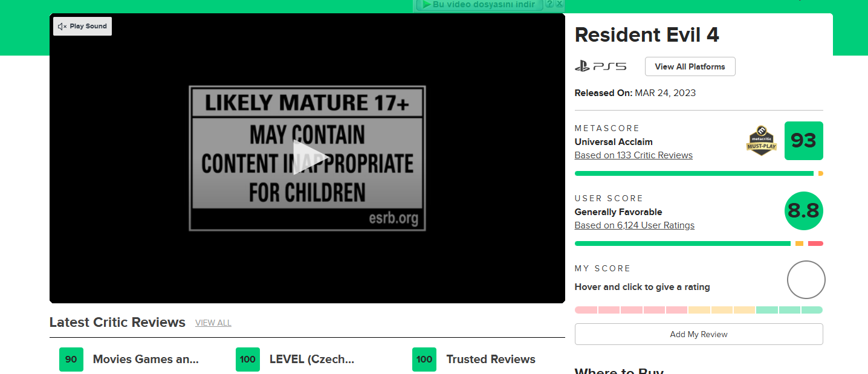Viewport: 868px width, 374px height.
Task: Select the middle yellow rating segment
Action: (722, 310)
